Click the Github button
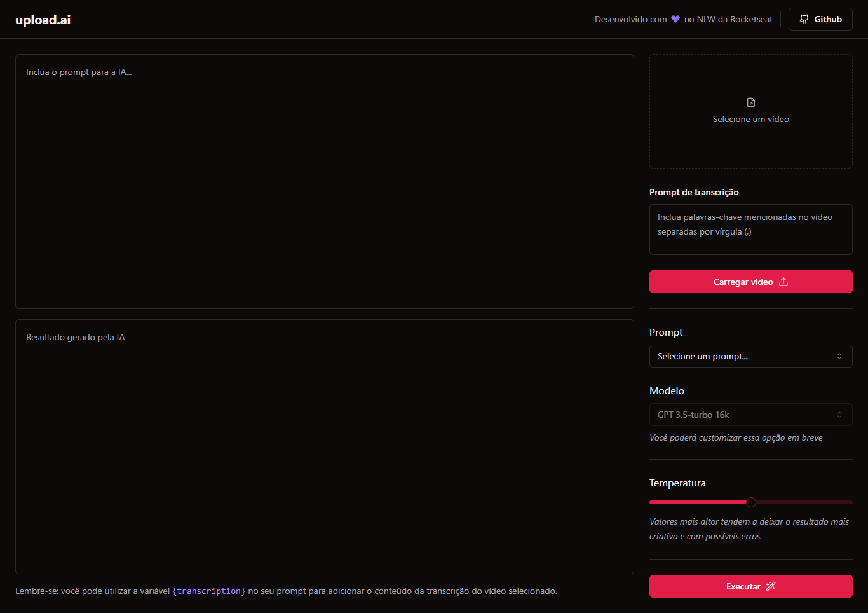 (x=820, y=19)
